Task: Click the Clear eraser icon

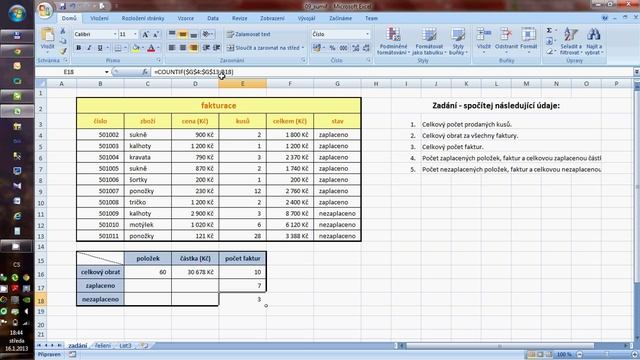Action: tap(549, 51)
